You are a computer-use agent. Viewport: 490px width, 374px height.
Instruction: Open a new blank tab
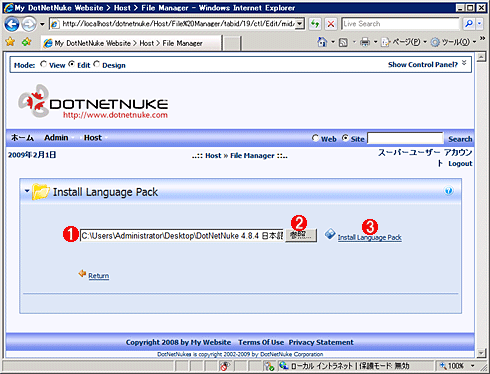point(231,44)
